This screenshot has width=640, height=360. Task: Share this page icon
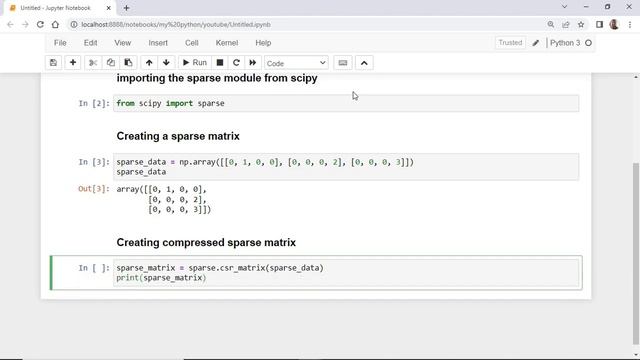(x=566, y=24)
